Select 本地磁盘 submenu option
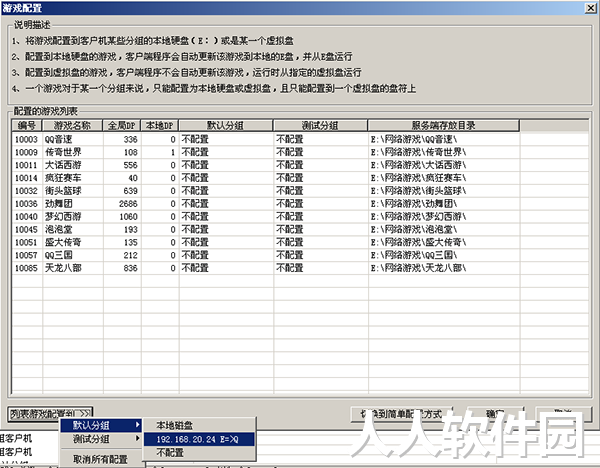The width and height of the screenshot is (600, 468). 199,425
